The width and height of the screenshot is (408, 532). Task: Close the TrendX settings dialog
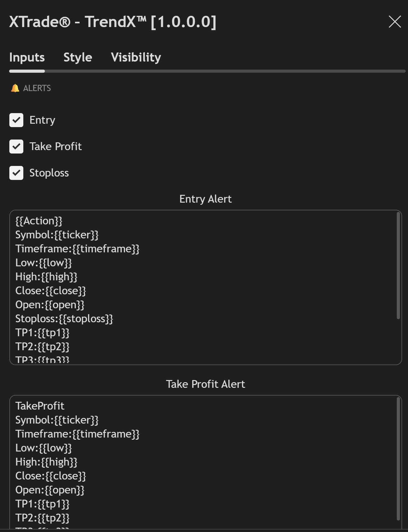coord(395,22)
